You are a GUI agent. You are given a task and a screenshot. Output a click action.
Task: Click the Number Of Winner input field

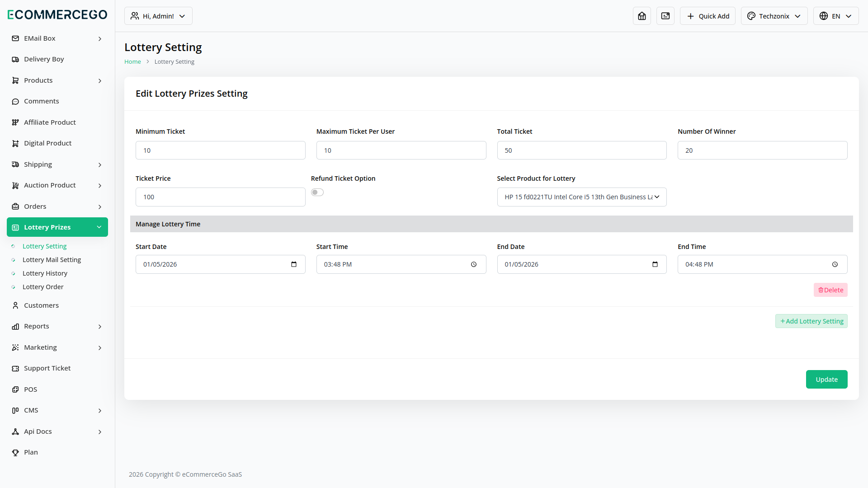click(762, 150)
